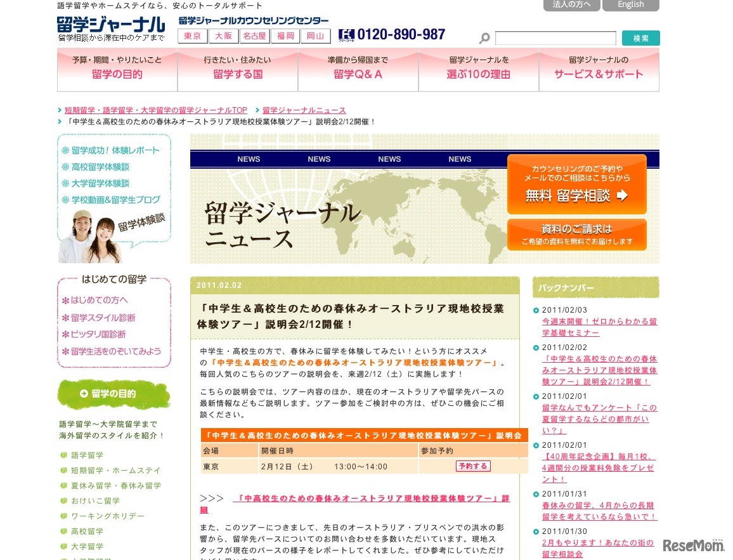Click the search magnifier icon

tap(484, 38)
